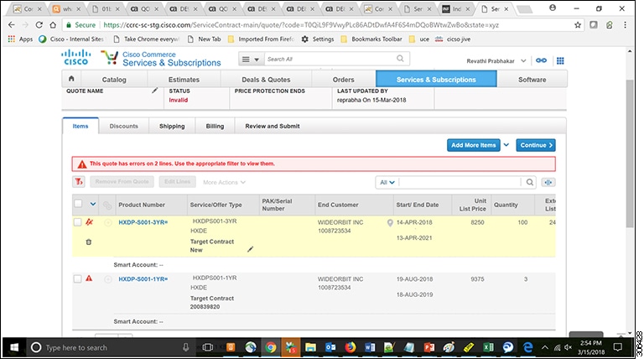The width and height of the screenshot is (644, 359).
Task: Click the 14-APR-2018 start date
Action: (x=414, y=222)
